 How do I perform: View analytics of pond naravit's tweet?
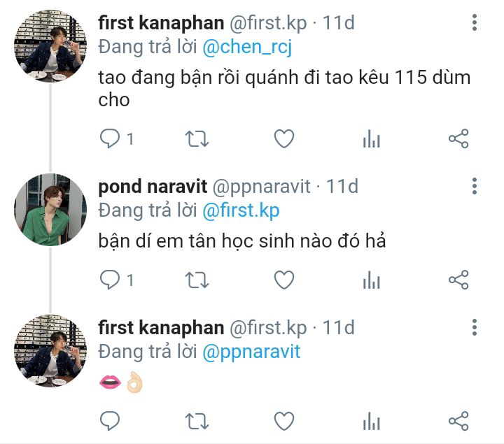pos(371,280)
